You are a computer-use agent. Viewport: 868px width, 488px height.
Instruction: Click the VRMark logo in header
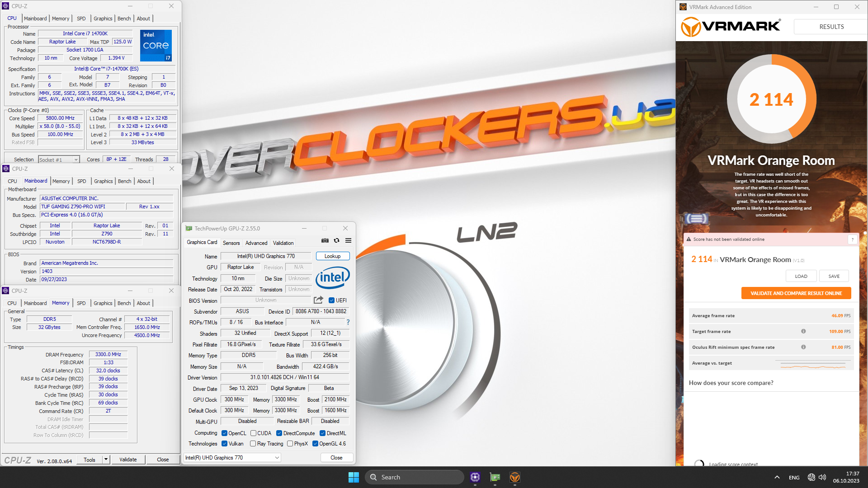(731, 27)
